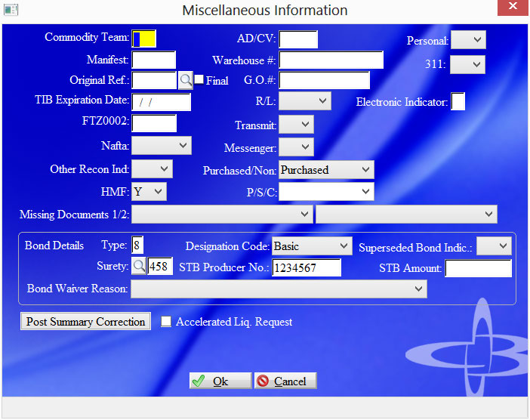Open the second Missing Documents dropdown
The height and width of the screenshot is (420, 530).
[x=406, y=214]
